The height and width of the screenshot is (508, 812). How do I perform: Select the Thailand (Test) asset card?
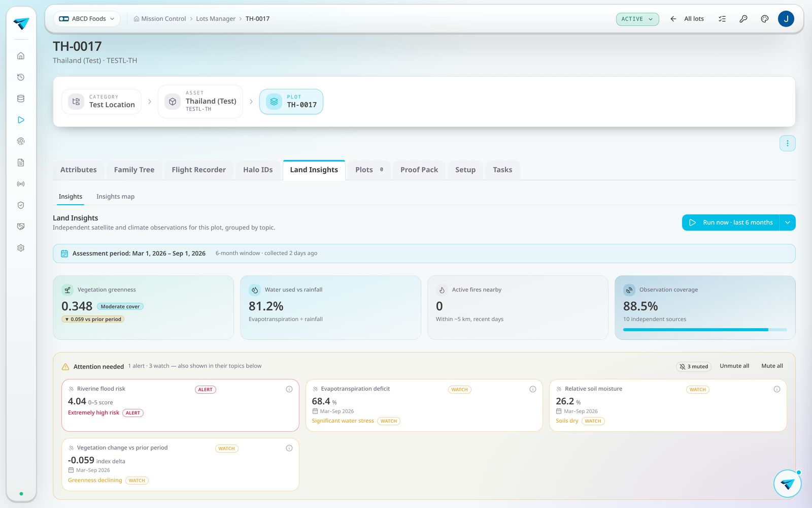coord(200,102)
